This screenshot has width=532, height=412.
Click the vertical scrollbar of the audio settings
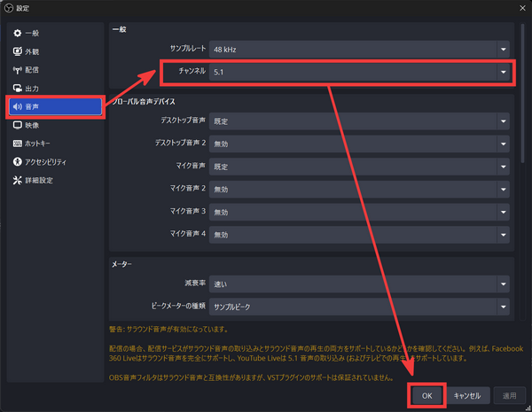pyautogui.click(x=523, y=95)
